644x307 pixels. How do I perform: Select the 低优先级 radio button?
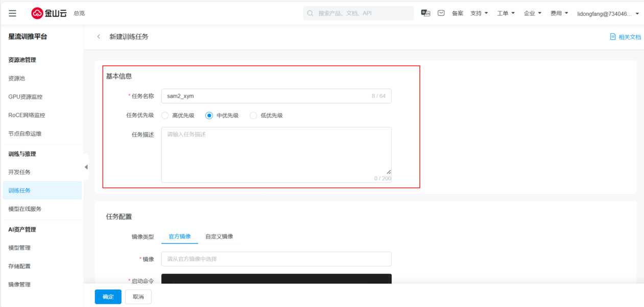click(x=253, y=115)
